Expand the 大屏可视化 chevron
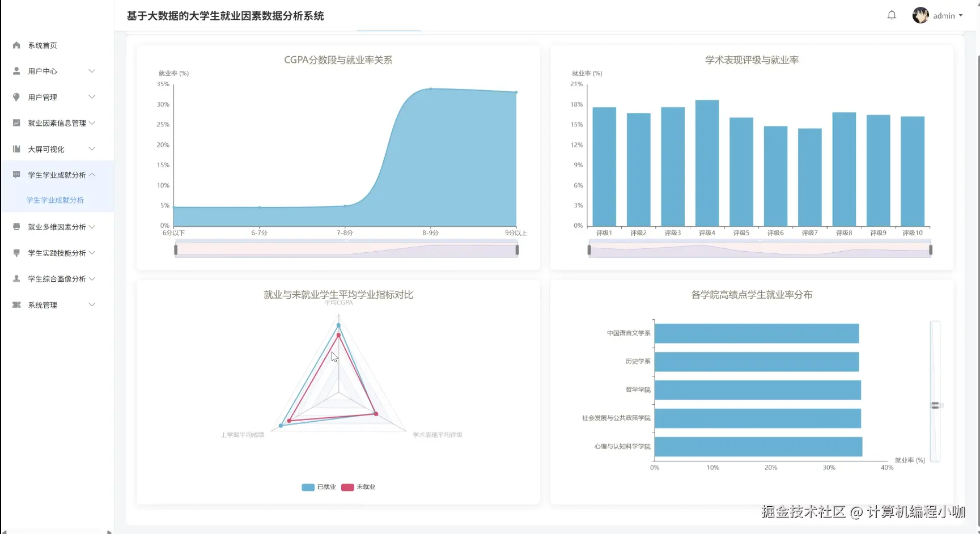The image size is (980, 534). (x=92, y=149)
